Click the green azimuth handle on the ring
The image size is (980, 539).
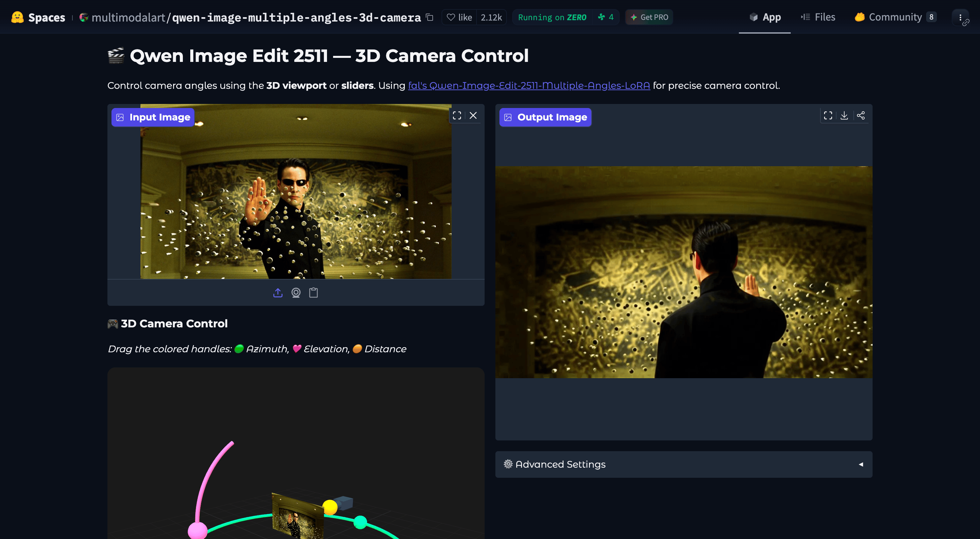[x=360, y=522]
